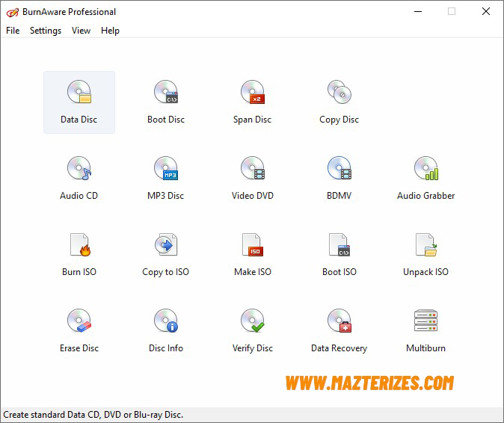The width and height of the screenshot is (504, 423).
Task: Launch the Boot ISO tool
Action: [x=339, y=254]
